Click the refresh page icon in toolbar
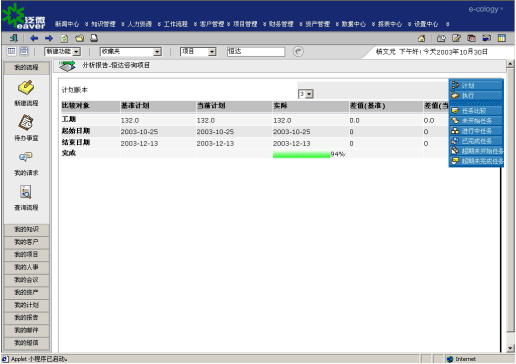 point(64,38)
